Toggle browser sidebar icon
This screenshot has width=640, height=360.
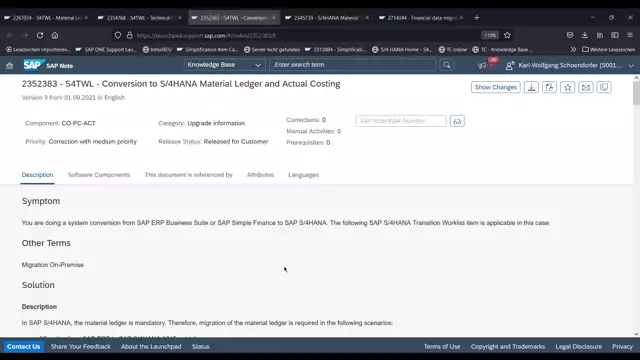615,36
